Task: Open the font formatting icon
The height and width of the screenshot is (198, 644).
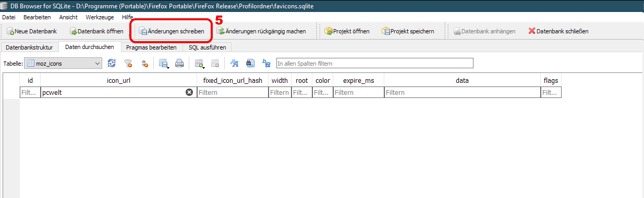Action: tap(234, 64)
